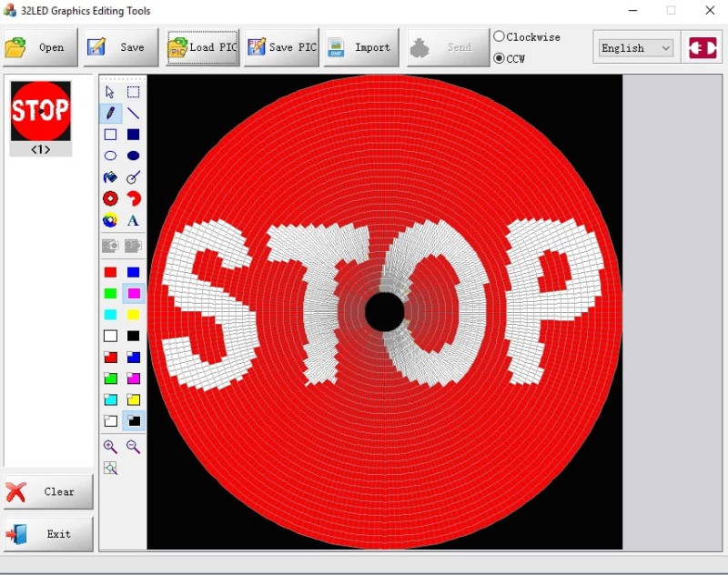
Task: Click the Load PIC button
Action: (x=202, y=47)
